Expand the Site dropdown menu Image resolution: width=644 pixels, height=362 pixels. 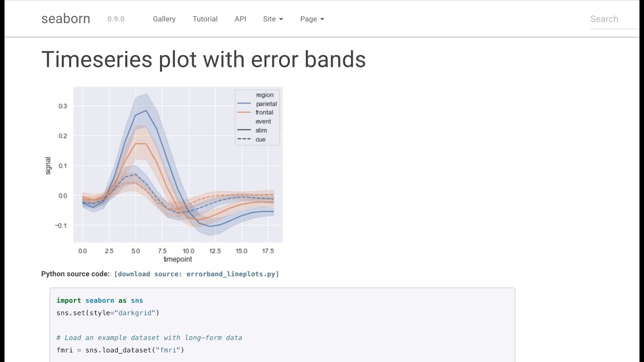point(273,19)
